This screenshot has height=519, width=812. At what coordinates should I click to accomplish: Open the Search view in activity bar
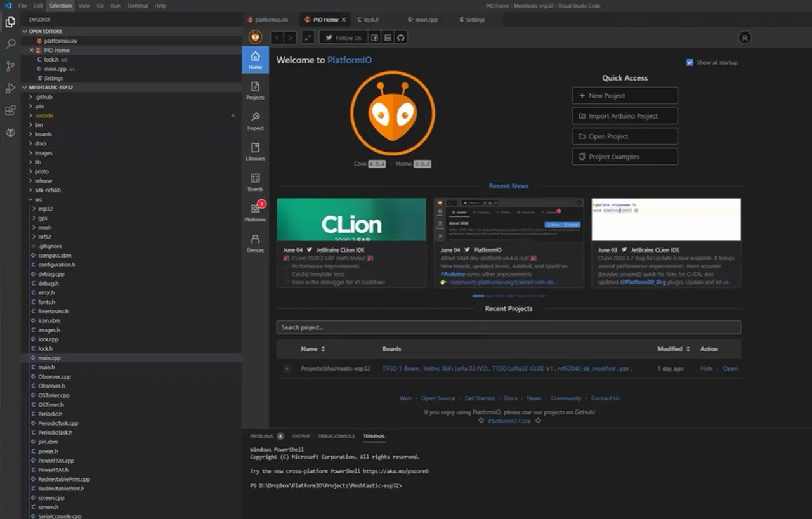[10, 44]
